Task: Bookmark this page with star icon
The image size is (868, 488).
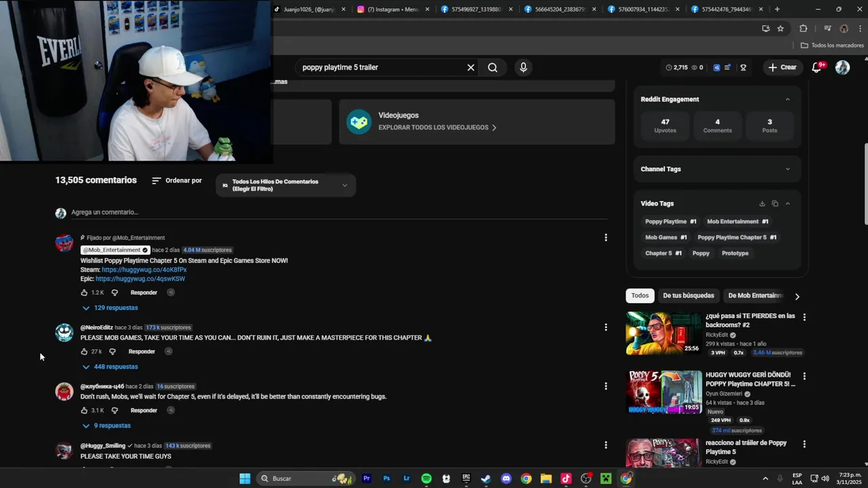Action: [781, 28]
